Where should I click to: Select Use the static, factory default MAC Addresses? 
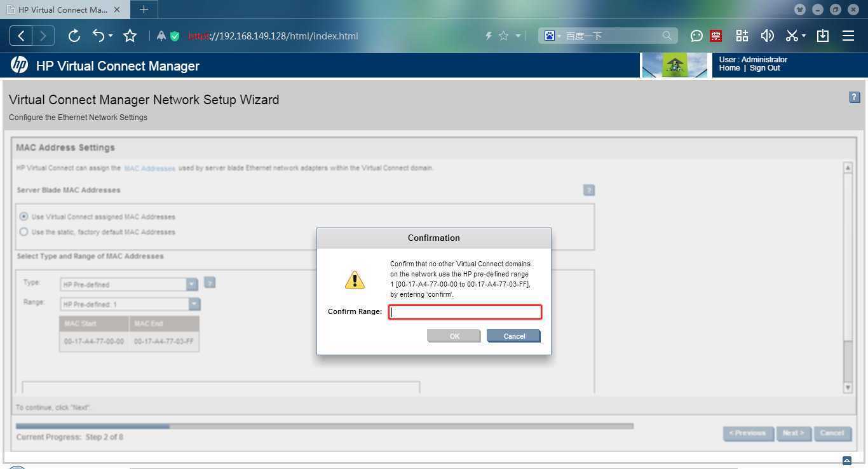point(24,232)
